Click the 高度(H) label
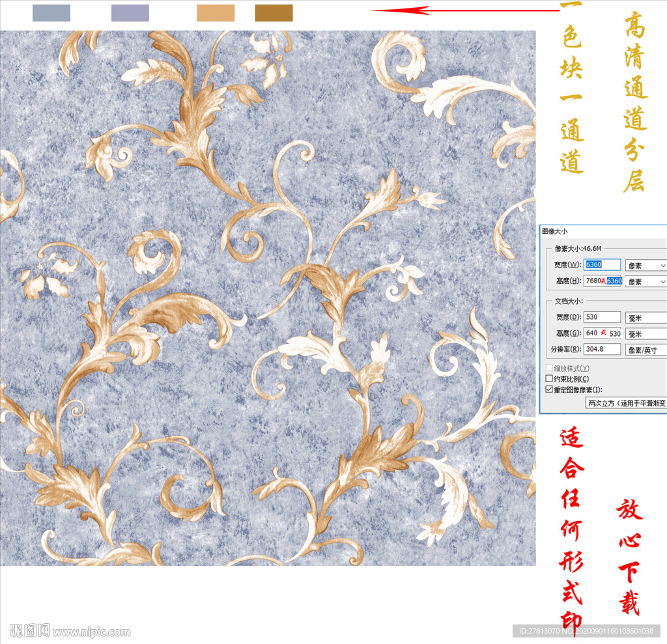The image size is (667, 644). point(568,281)
